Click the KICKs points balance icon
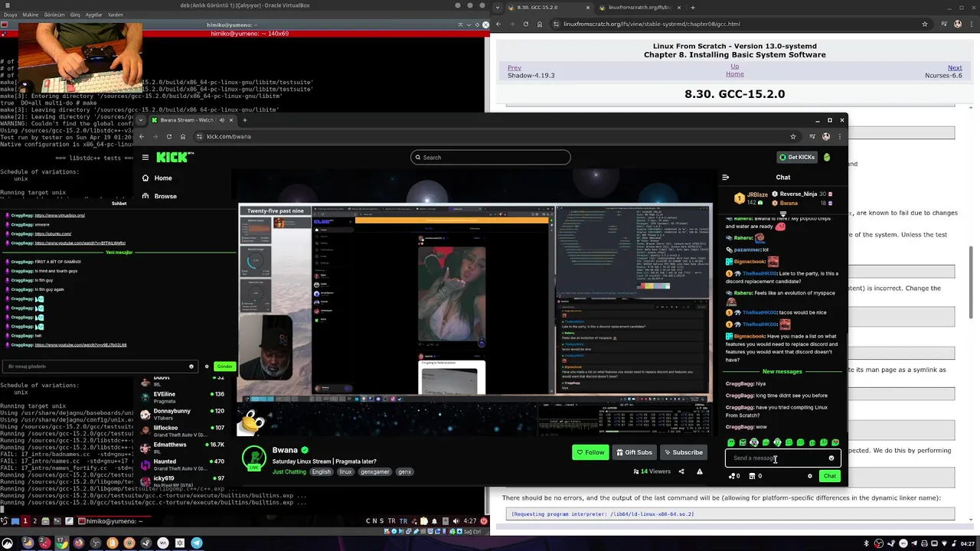Screen dimensions: 980x551 coord(734,476)
